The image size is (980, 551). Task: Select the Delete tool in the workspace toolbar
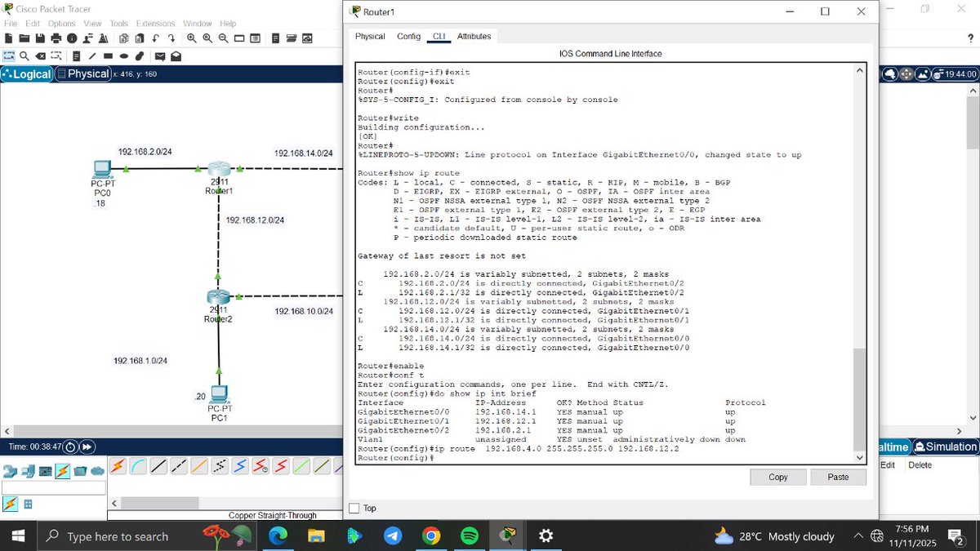pyautogui.click(x=40, y=56)
